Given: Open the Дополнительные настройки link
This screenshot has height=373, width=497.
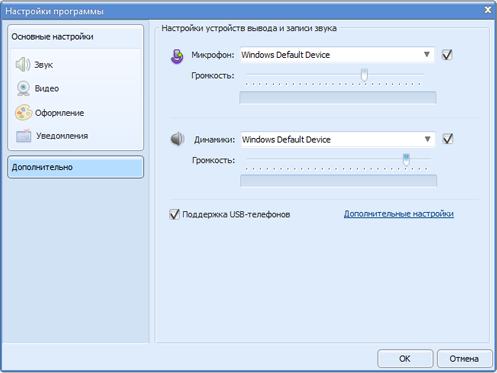Looking at the screenshot, I should [399, 214].
